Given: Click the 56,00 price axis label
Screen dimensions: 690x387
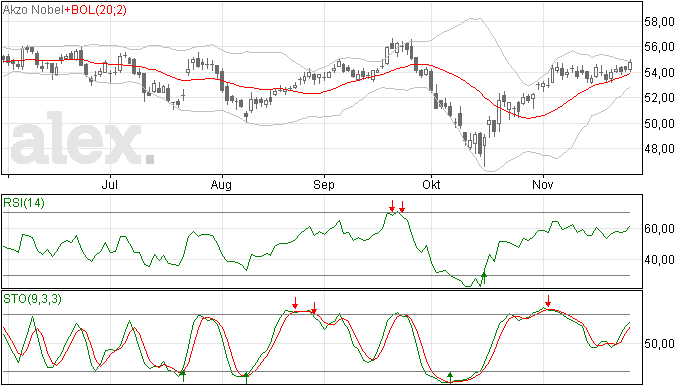Looking at the screenshot, I should [660, 47].
